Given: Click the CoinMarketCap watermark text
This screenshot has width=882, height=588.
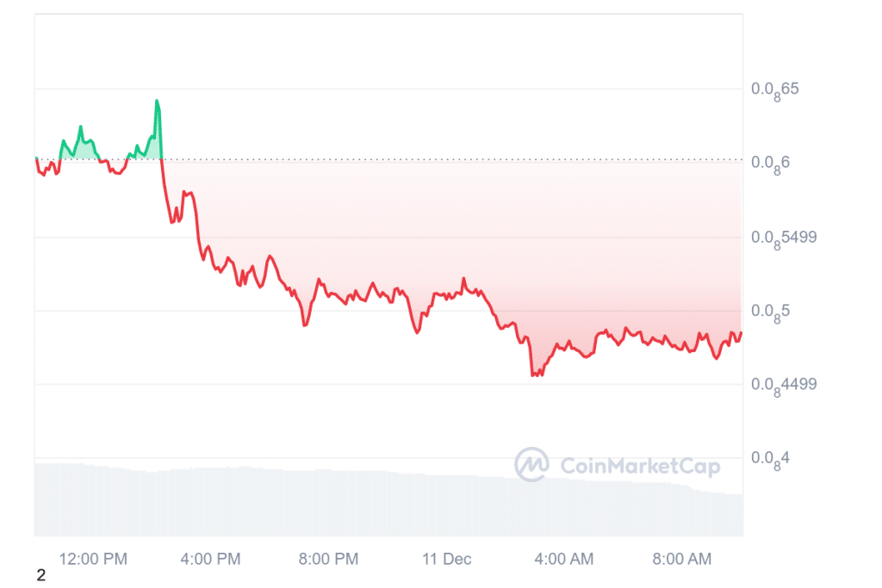Looking at the screenshot, I should tap(640, 466).
